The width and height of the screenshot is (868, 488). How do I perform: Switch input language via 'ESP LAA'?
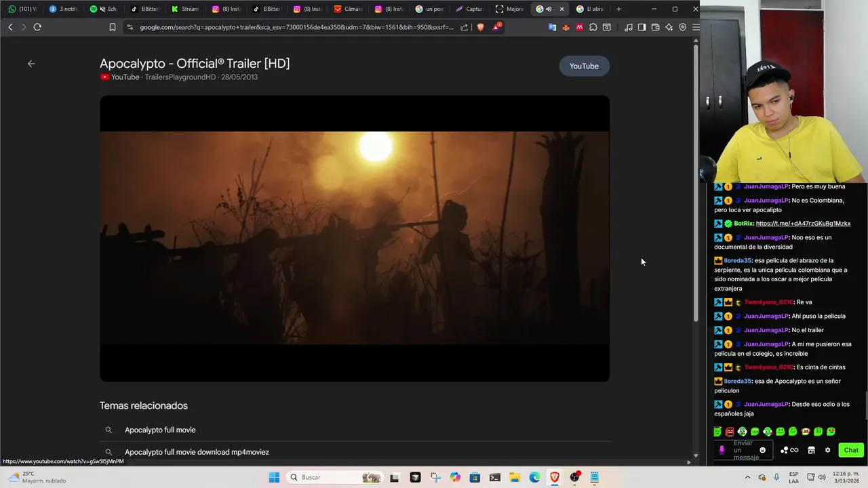pyautogui.click(x=794, y=477)
